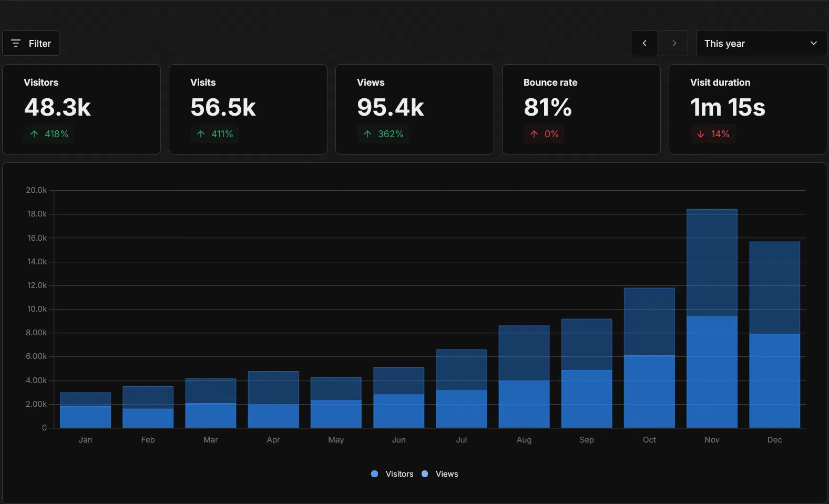The height and width of the screenshot is (504, 829).
Task: Select the Bounce rate metric card
Action: pyautogui.click(x=581, y=109)
